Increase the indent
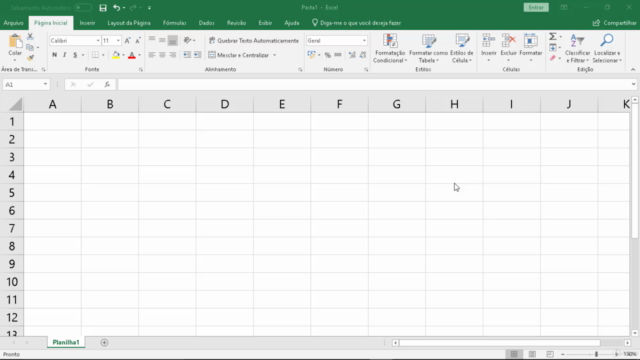Image resolution: width=640 pixels, height=360 pixels. [x=198, y=55]
